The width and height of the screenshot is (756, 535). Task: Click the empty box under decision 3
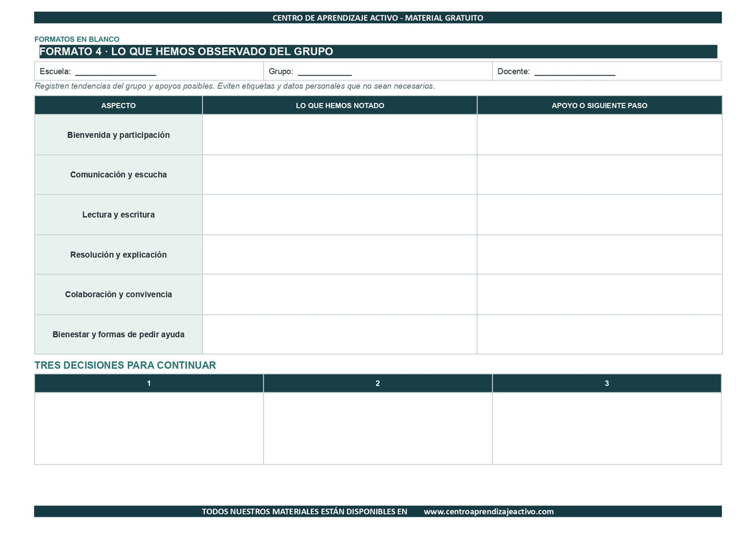click(x=607, y=429)
